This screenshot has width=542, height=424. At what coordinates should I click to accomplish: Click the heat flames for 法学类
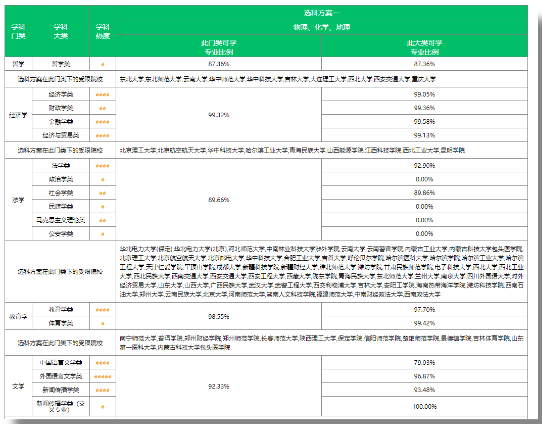pyautogui.click(x=102, y=166)
